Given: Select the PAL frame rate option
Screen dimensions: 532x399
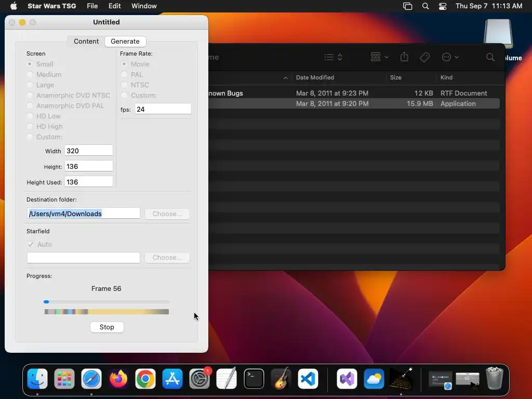Looking at the screenshot, I should pos(124,75).
